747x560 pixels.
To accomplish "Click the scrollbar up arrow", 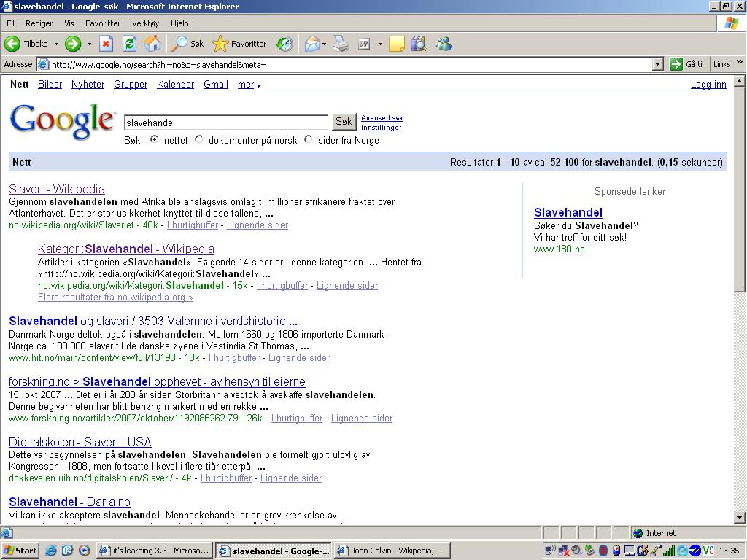I will (x=740, y=82).
